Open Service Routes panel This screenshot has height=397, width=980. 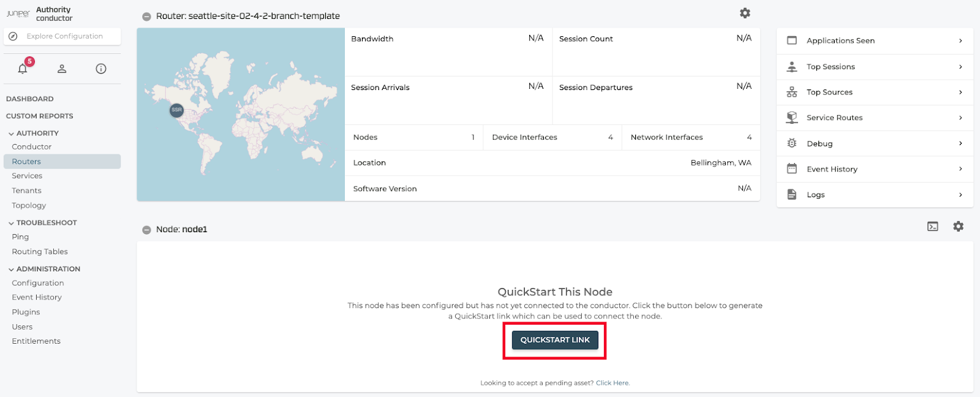pos(874,118)
